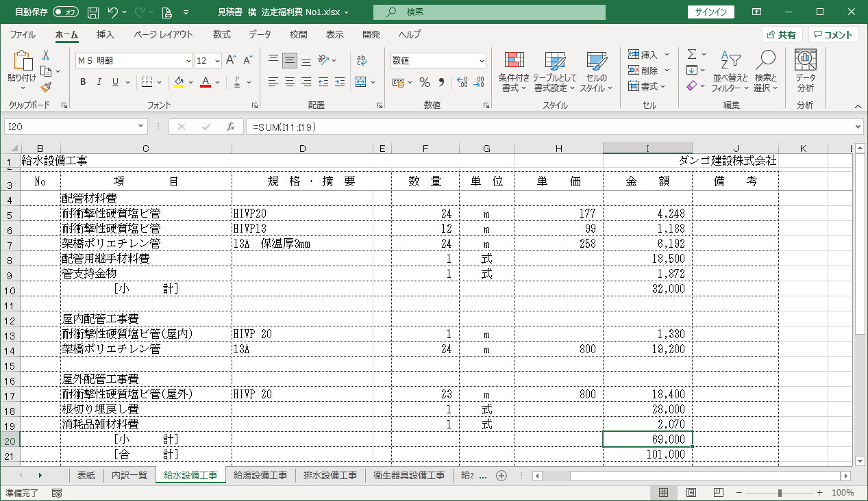Open the number format dropdown (数値)
This screenshot has width=868, height=501.
[482, 61]
